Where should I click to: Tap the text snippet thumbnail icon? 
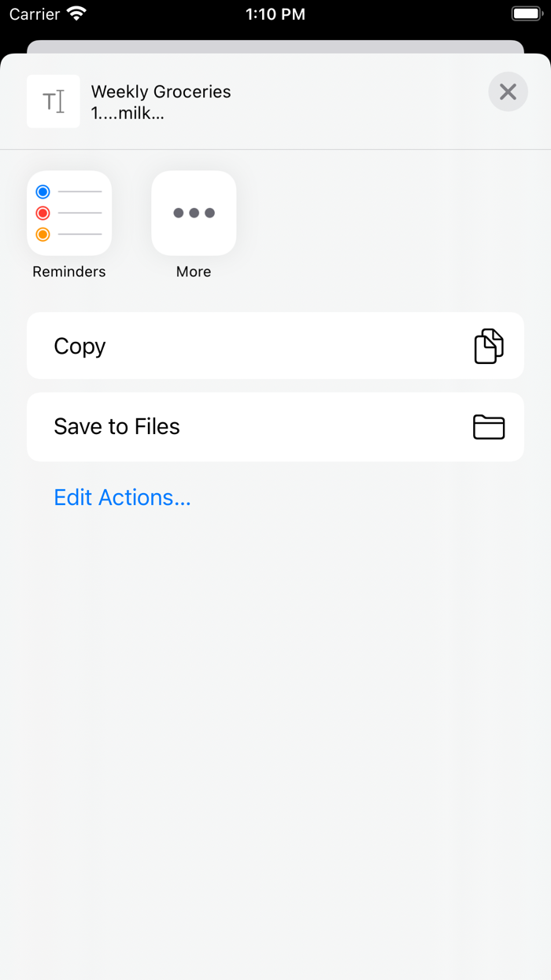pyautogui.click(x=53, y=102)
